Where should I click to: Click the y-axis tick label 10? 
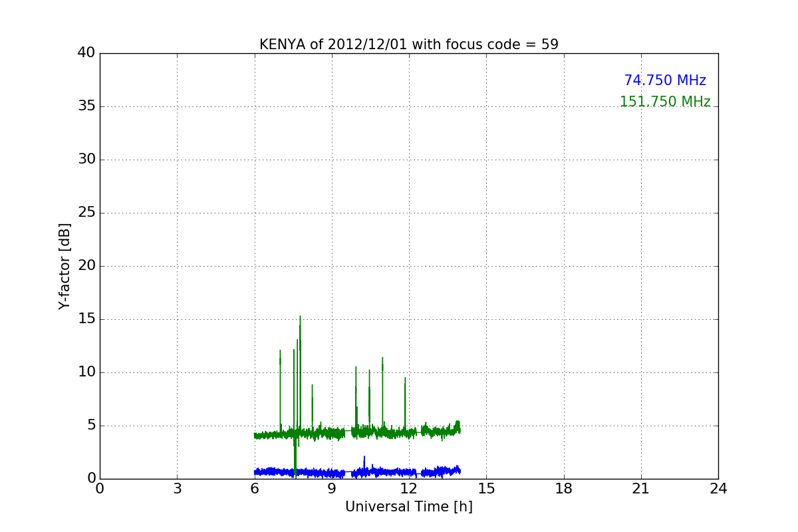pyautogui.click(x=86, y=372)
